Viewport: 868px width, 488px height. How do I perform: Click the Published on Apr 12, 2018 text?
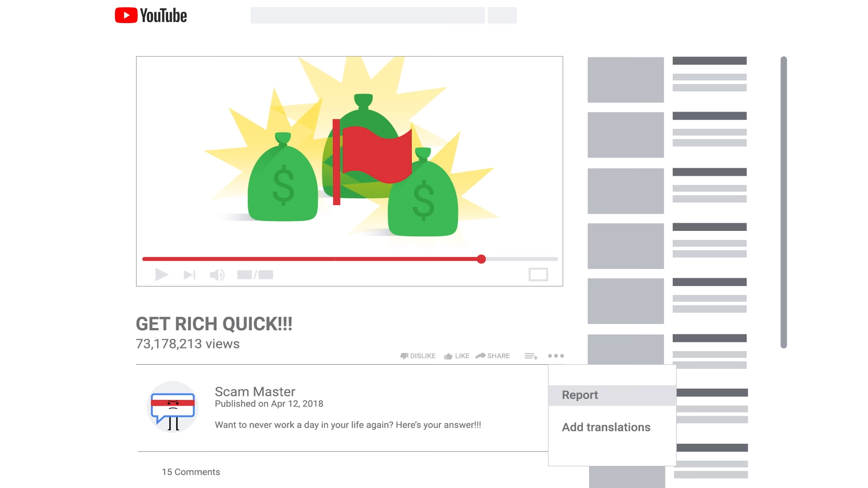[269, 404]
